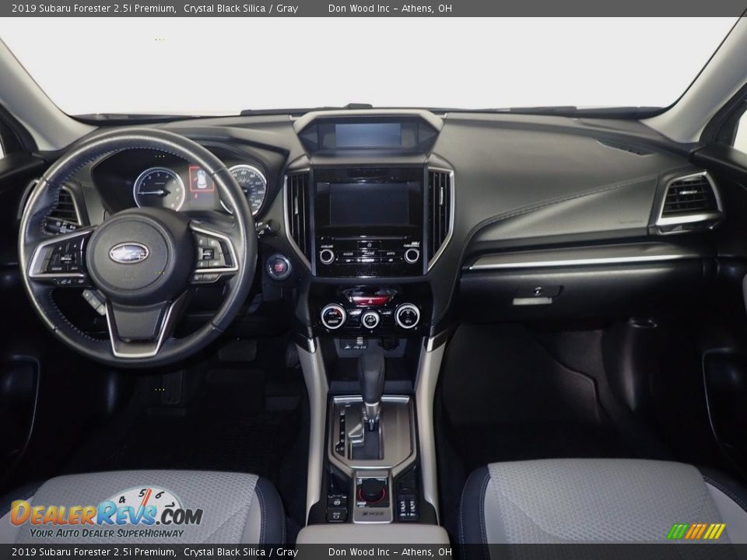Screen dimensions: 747x560
Task: Select the RADIO button on the head unit
Action: pyautogui.click(x=349, y=253)
